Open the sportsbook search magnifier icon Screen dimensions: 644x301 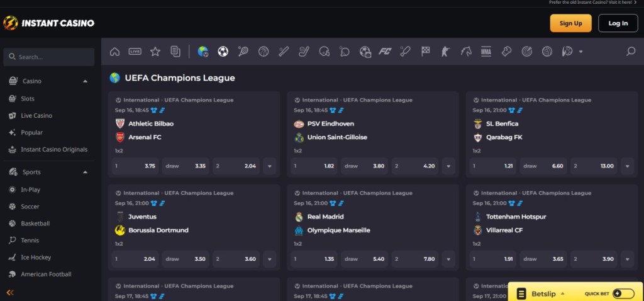[x=630, y=52]
